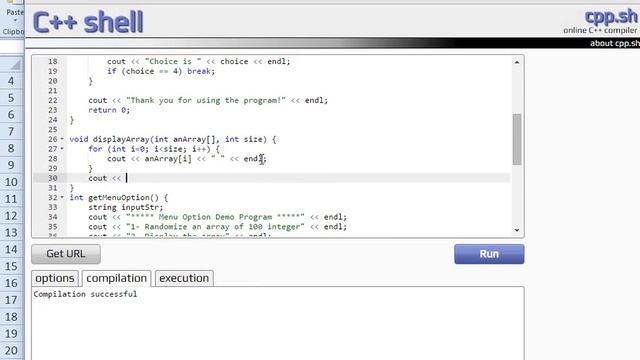This screenshot has height=360, width=640.
Task: Click 'displayArray' function name on line 26
Action: point(121,139)
